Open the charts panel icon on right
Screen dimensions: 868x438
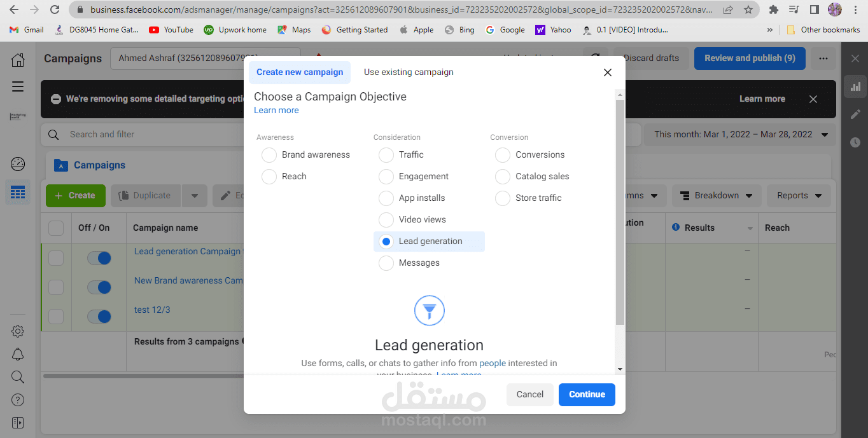(x=855, y=86)
